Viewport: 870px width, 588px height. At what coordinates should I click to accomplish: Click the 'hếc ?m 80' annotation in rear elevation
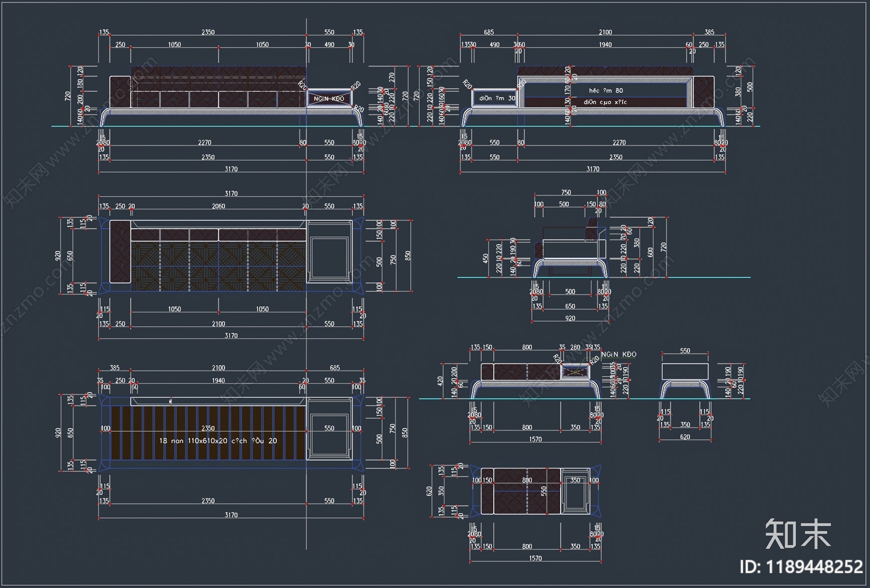(606, 91)
